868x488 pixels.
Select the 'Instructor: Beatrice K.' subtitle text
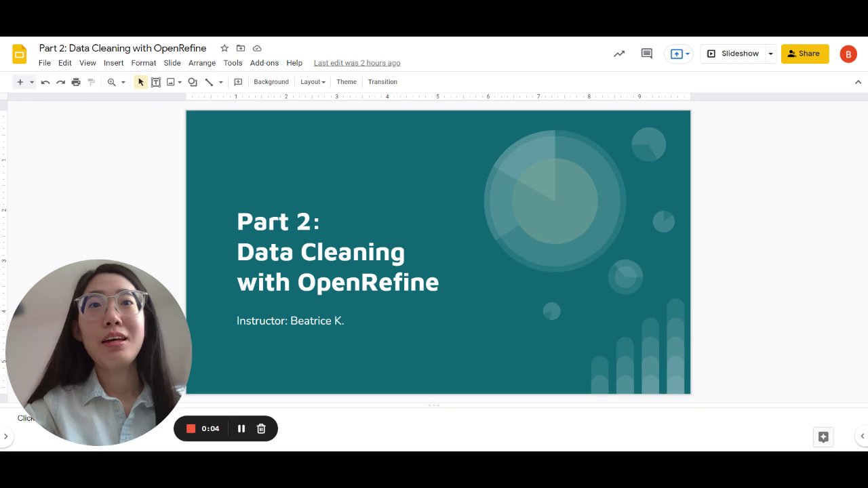tap(290, 321)
